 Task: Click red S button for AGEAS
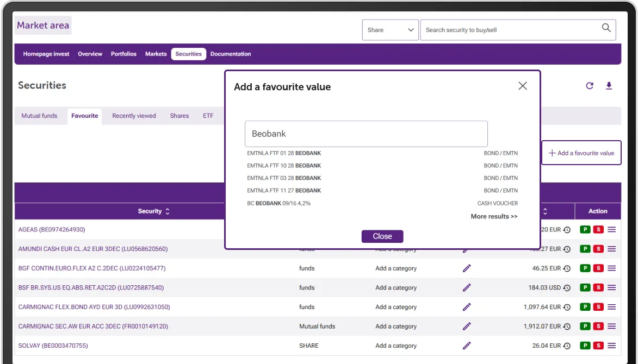[x=598, y=229]
